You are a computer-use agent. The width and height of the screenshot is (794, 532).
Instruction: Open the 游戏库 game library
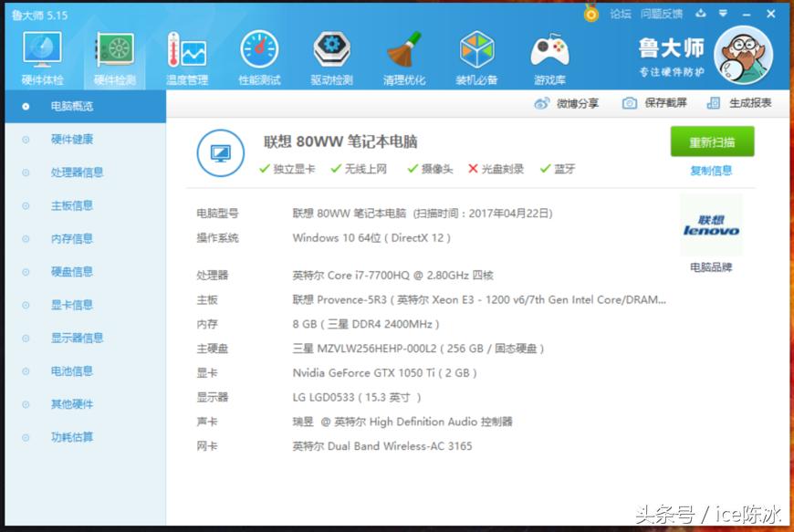(x=548, y=55)
